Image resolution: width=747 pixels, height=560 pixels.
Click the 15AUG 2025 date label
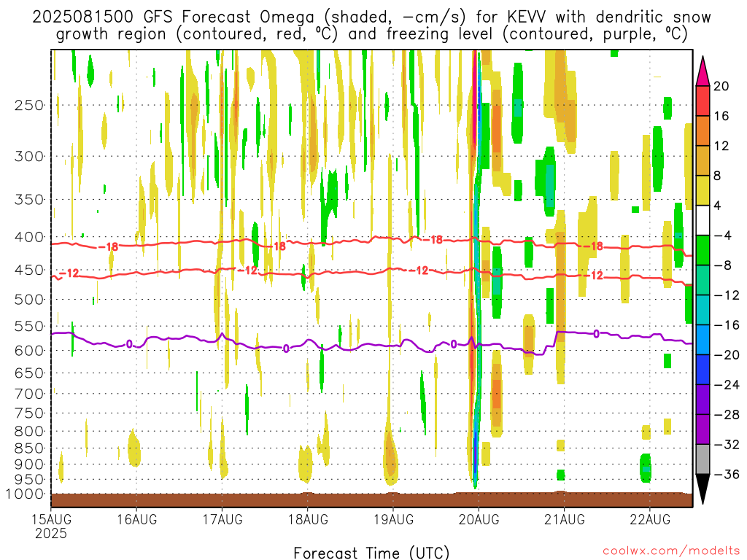point(52,526)
